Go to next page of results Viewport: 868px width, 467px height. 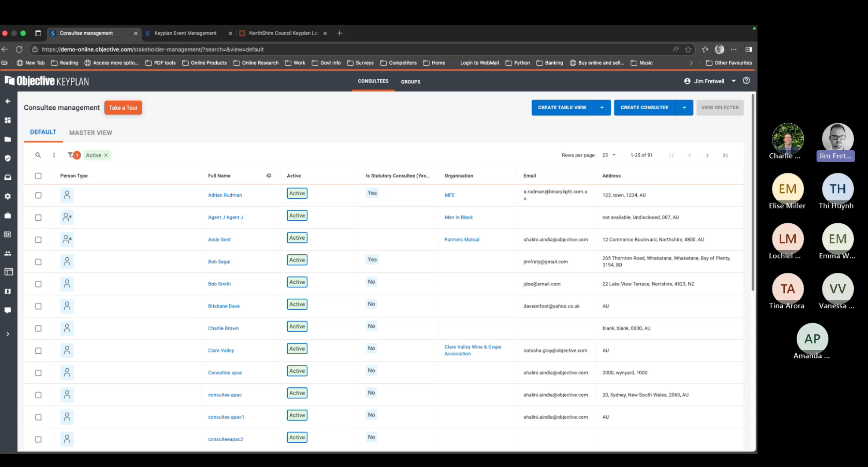[707, 156]
